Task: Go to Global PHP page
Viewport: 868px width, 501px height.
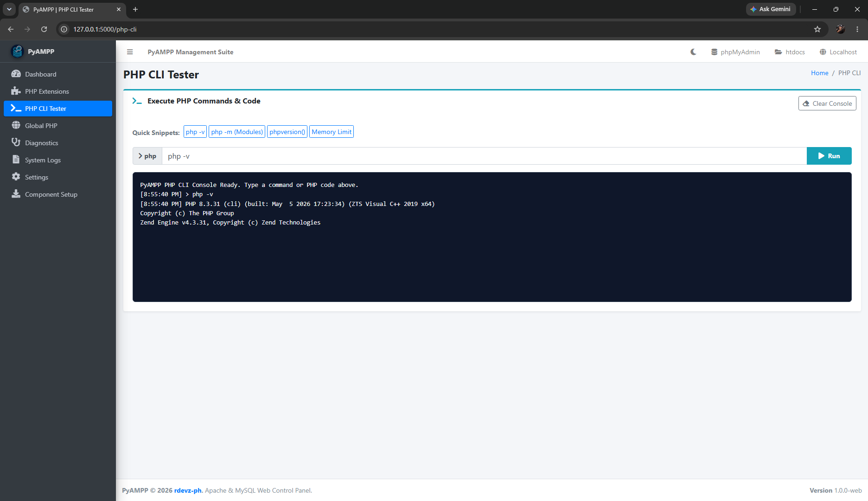Action: tap(58, 126)
